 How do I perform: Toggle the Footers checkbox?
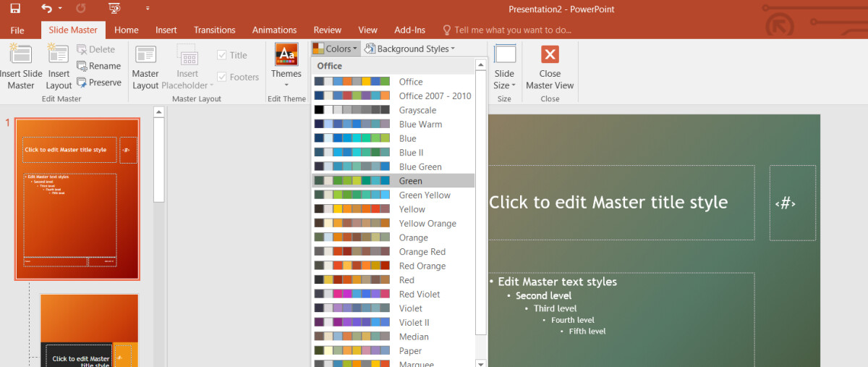point(238,77)
